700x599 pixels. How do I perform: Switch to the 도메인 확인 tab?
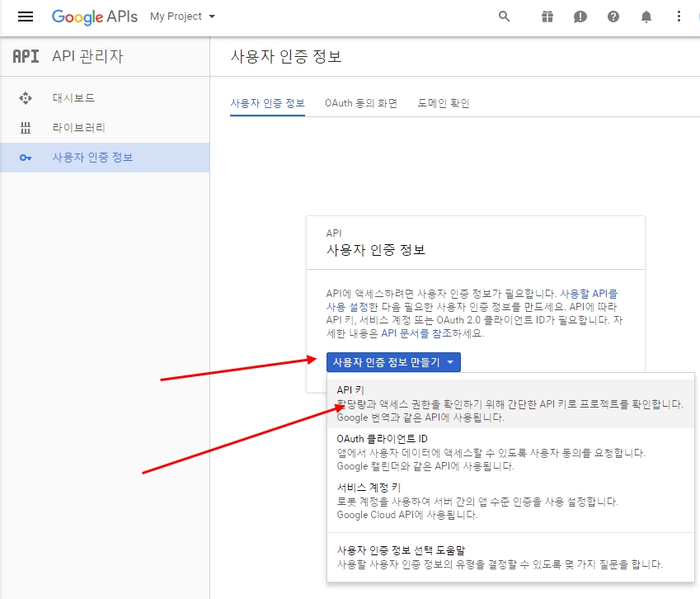pyautogui.click(x=444, y=103)
